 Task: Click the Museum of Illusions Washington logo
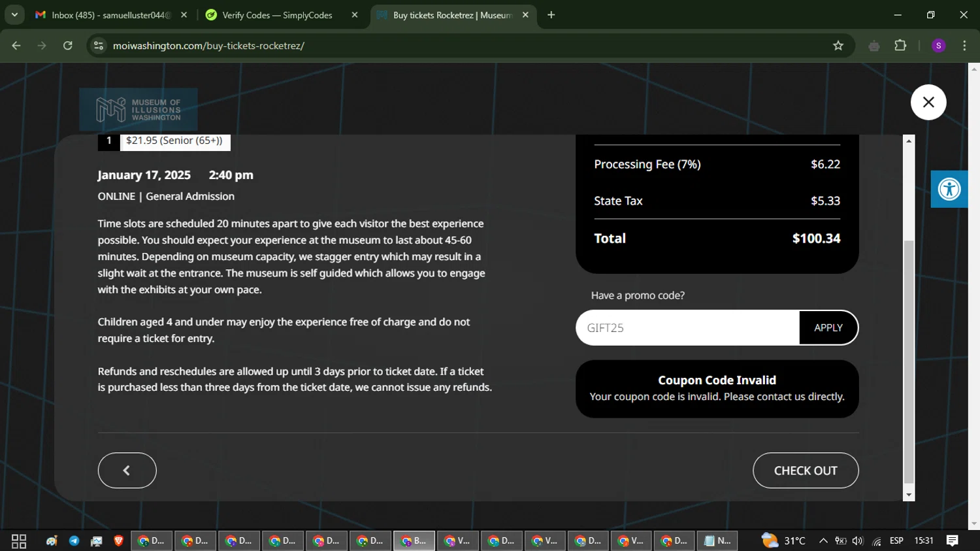coord(139,109)
